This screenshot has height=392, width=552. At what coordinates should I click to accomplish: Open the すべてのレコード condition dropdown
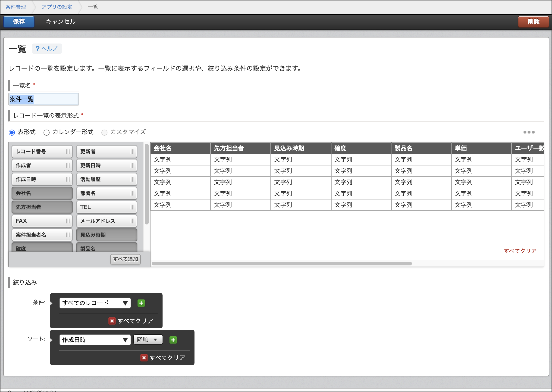click(x=95, y=303)
